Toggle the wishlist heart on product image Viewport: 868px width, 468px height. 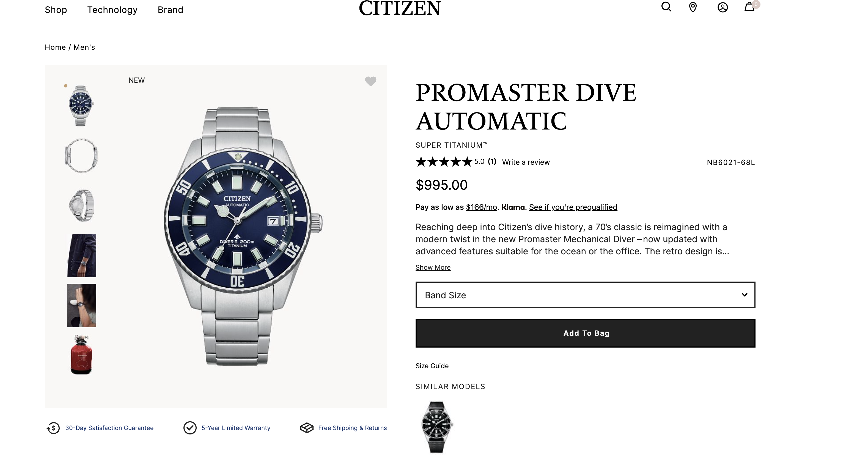tap(371, 81)
